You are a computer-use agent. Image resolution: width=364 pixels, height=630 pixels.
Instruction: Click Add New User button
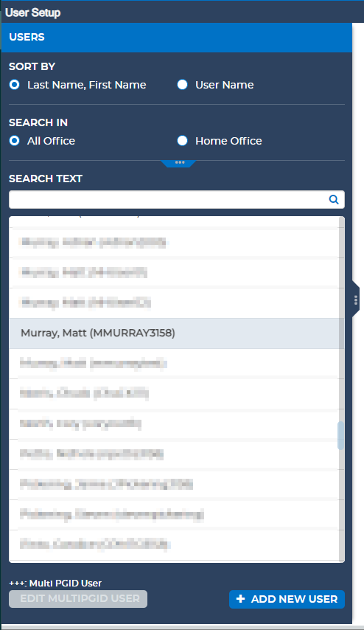(287, 599)
